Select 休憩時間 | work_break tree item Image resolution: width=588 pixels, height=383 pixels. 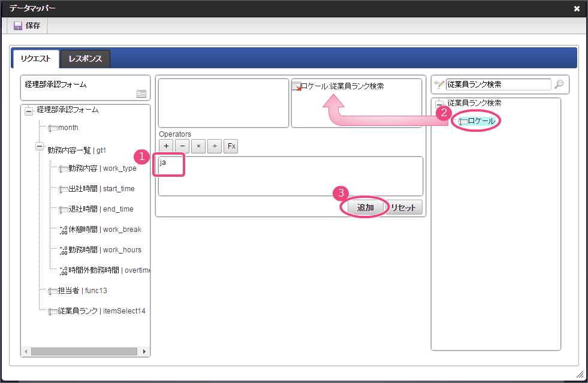click(105, 230)
